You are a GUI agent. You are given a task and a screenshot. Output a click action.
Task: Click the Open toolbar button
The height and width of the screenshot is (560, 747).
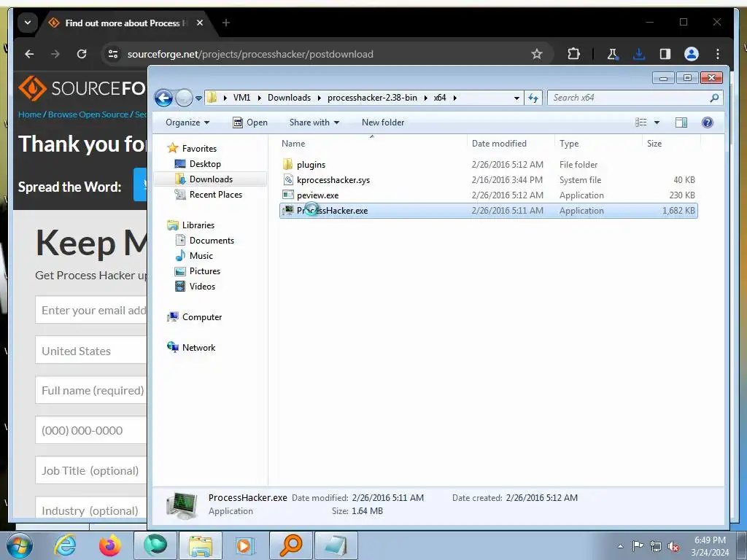click(250, 122)
